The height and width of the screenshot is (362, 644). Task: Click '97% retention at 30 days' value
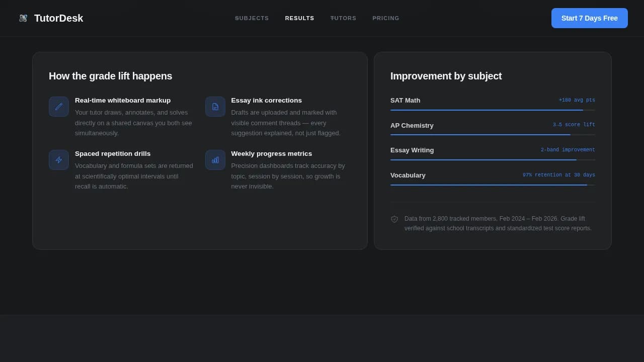click(x=559, y=175)
